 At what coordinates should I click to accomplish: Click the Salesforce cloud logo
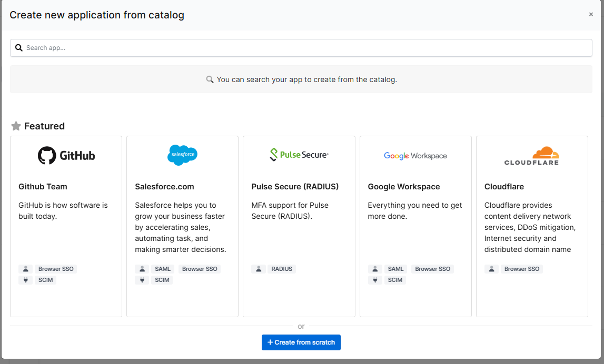click(x=182, y=155)
